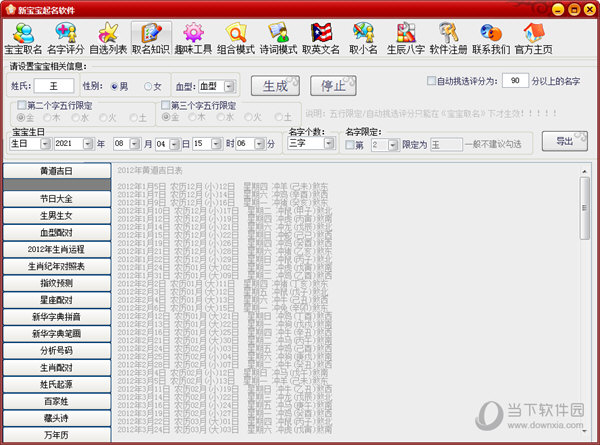
Task: Open the month 08 dropdown
Action: click(x=135, y=144)
